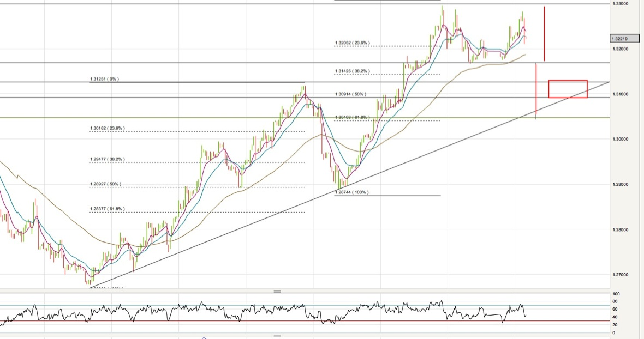This screenshot has height=339, width=644.
Task: Click the Fibonacci label 1.28377 ( 61.8% )
Action: pos(107,209)
